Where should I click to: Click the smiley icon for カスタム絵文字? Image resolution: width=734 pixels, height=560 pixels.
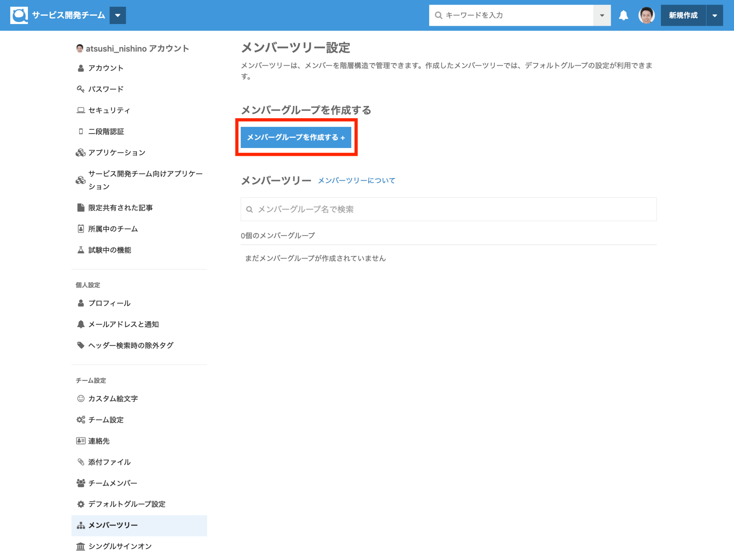pyautogui.click(x=81, y=398)
